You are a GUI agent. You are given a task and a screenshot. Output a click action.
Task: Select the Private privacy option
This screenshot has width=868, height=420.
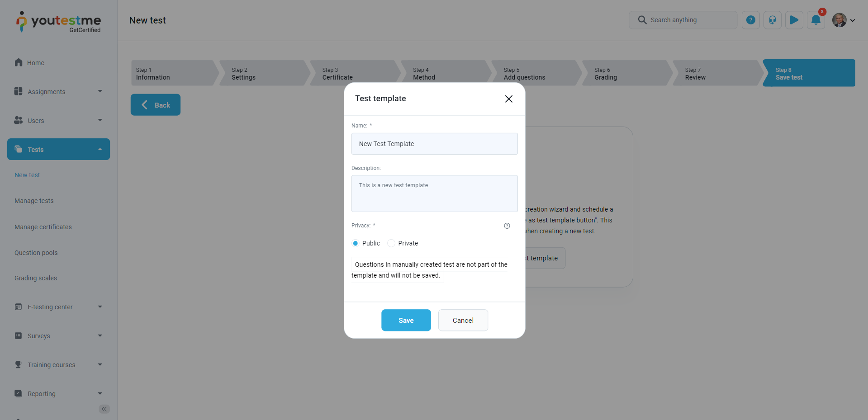(391, 243)
